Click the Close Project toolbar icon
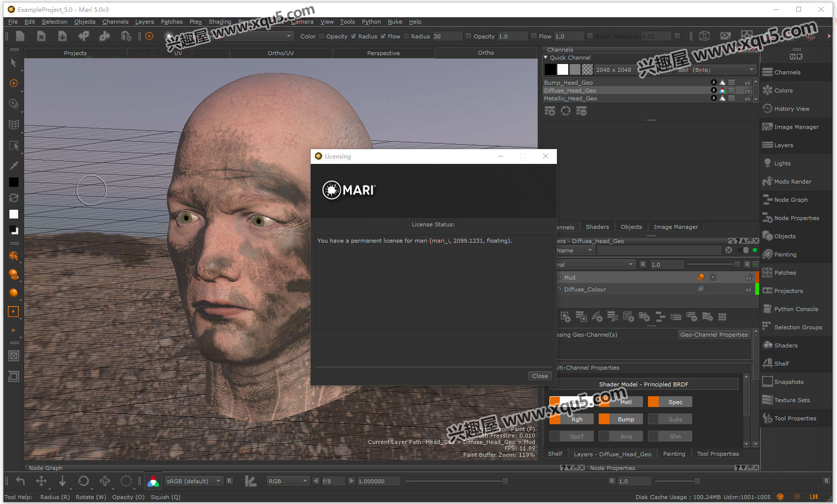Viewport: 837px width, 504px height. [x=41, y=36]
